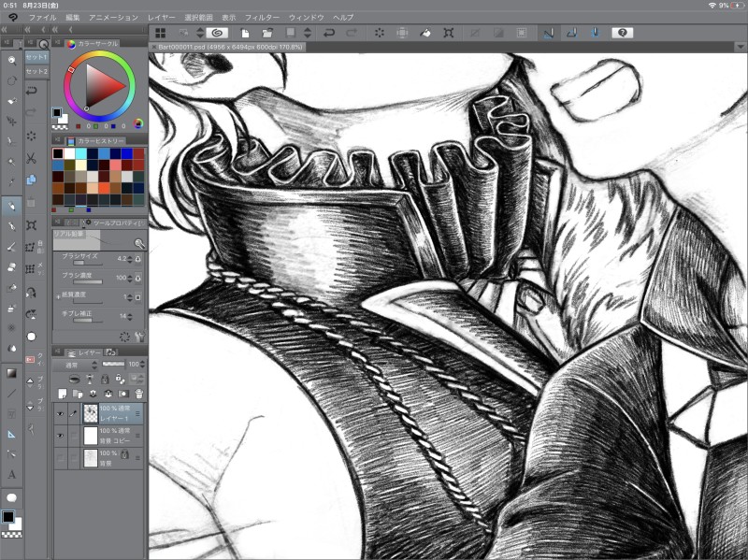Adjust brush density 100 stepper arrows

tap(130, 278)
